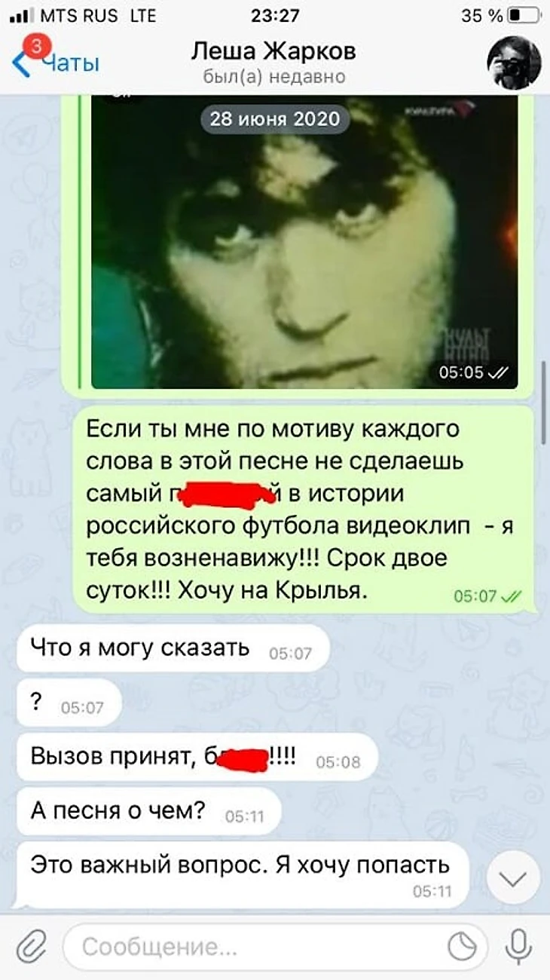Tap the microphone voice message icon
The height and width of the screenshot is (980, 550).
[x=518, y=946]
